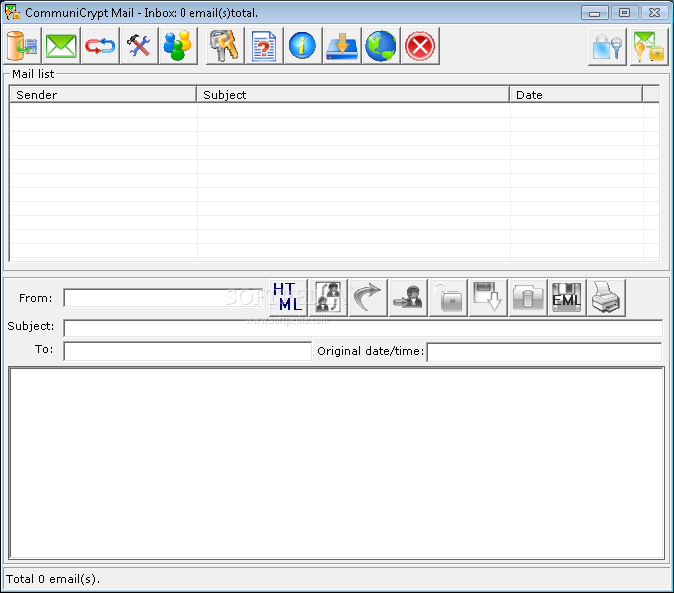This screenshot has height=593, width=674.
Task: Click inside the email body text area
Action: coord(337,463)
